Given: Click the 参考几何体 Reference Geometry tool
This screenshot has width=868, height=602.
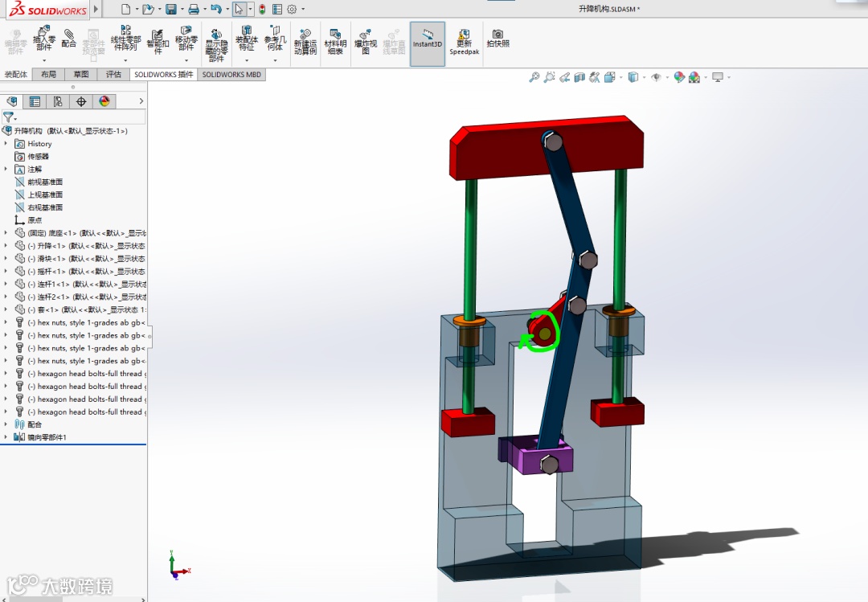Looking at the screenshot, I should coord(275,39).
